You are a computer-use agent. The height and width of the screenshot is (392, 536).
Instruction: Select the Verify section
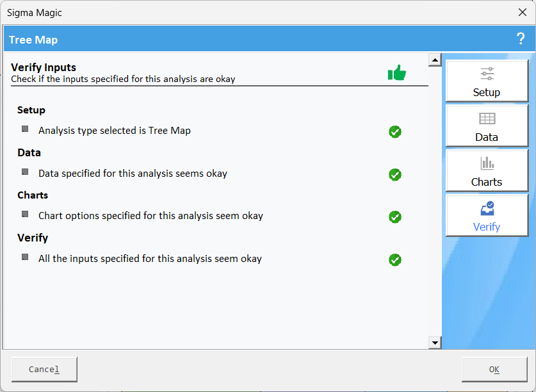click(487, 215)
